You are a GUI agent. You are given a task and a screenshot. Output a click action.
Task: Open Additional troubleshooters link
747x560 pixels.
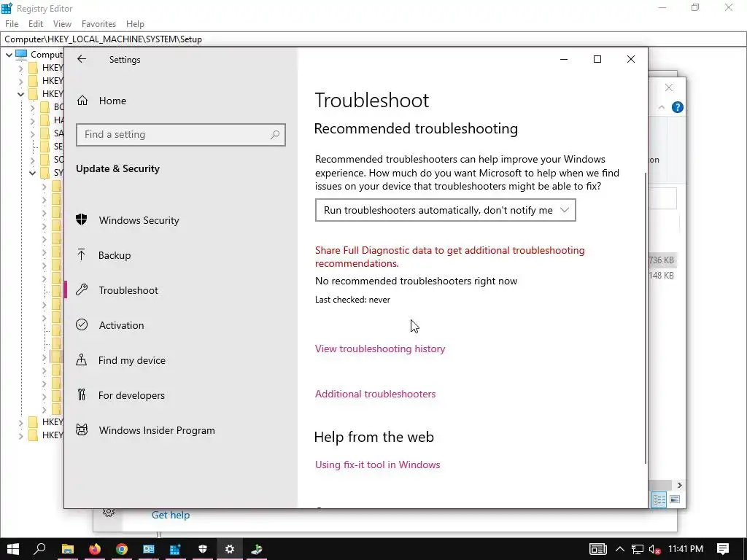(x=375, y=394)
